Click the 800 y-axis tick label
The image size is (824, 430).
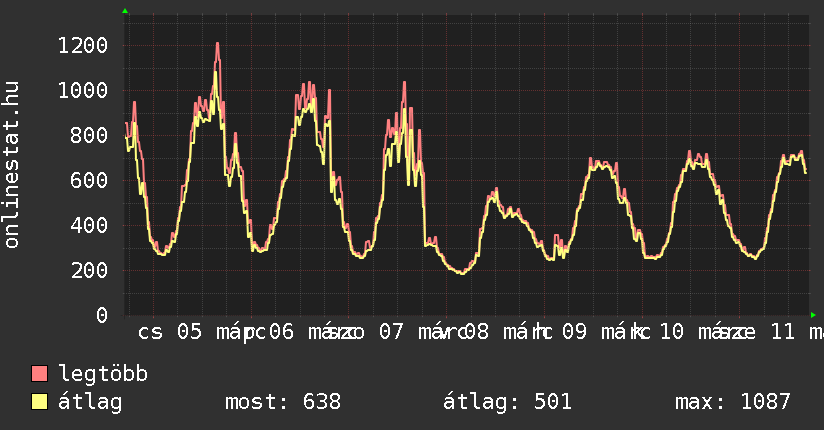(89, 135)
